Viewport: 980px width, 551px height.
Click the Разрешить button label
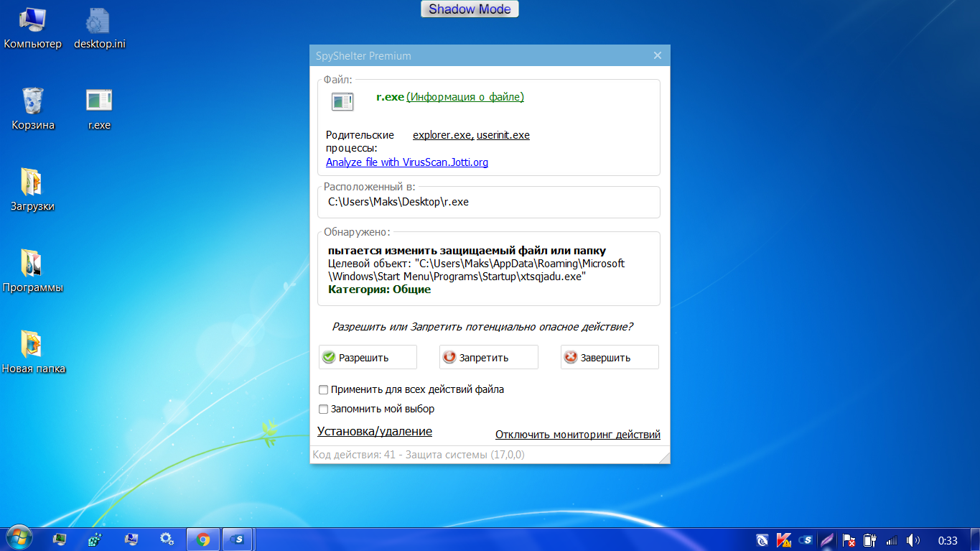pos(363,358)
